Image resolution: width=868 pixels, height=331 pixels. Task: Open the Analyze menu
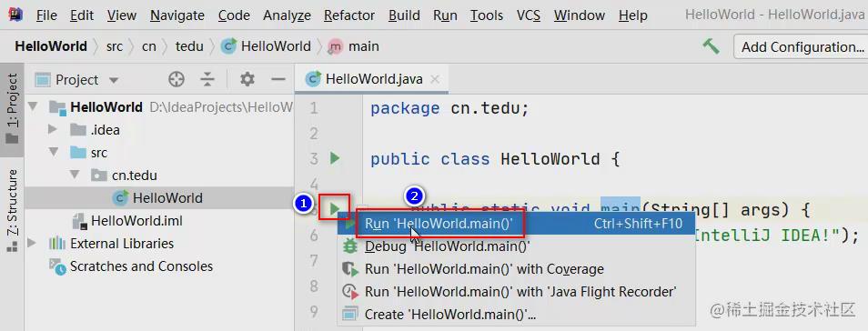[287, 15]
